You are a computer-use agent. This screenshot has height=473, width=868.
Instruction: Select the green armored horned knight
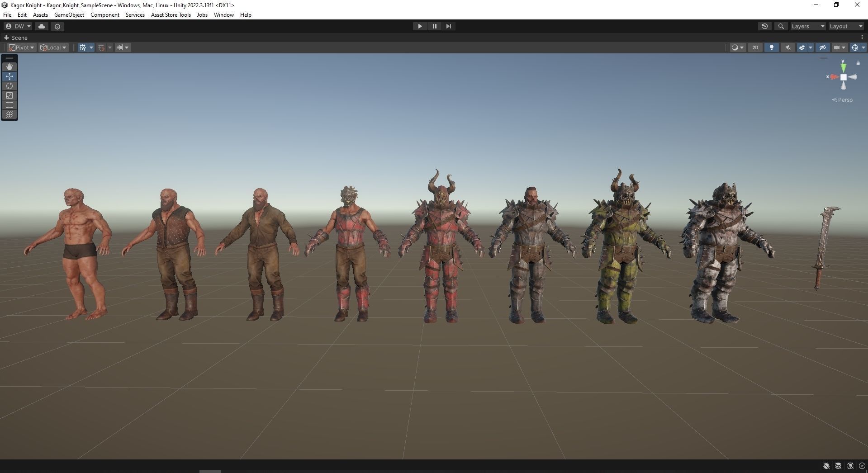click(x=625, y=247)
